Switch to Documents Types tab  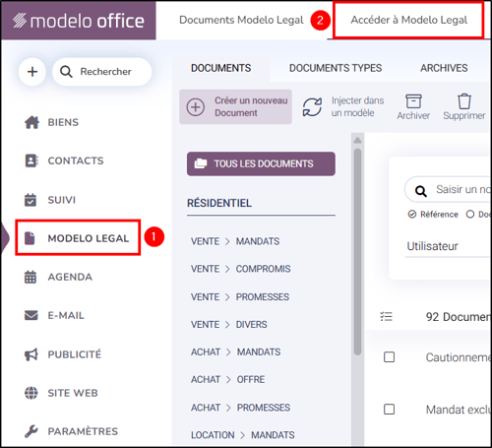pos(336,68)
